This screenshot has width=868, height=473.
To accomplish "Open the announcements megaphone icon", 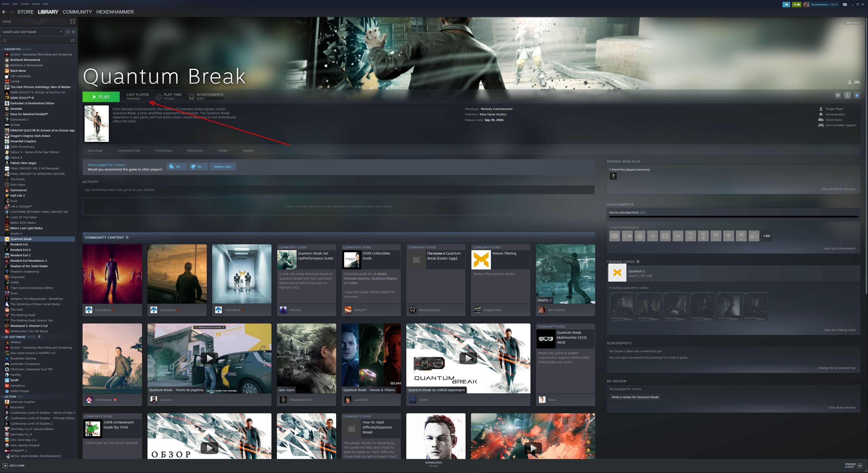I will coord(786,4).
